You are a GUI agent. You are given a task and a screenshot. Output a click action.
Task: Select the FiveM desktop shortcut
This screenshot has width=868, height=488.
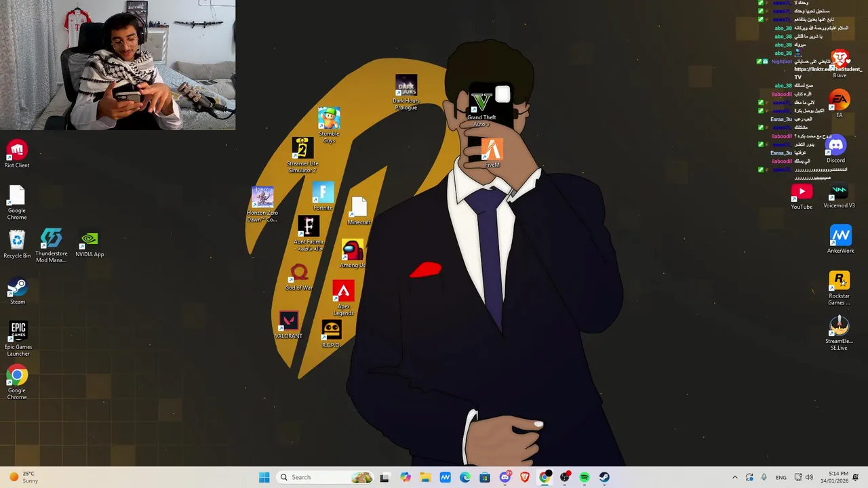coord(492,154)
